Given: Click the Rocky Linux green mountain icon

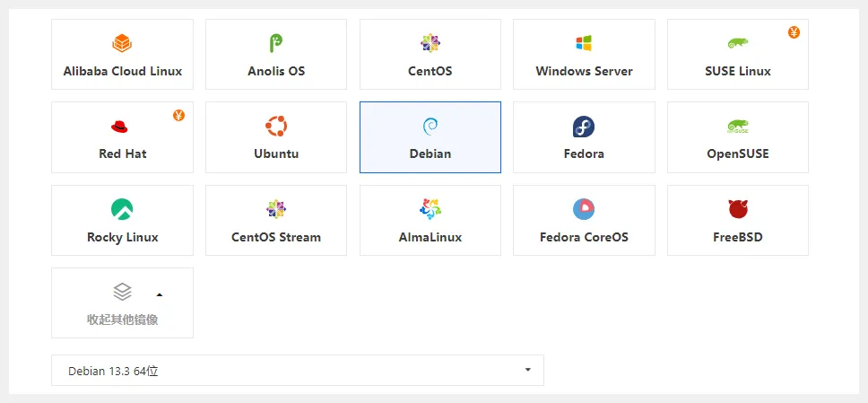Looking at the screenshot, I should [x=122, y=209].
